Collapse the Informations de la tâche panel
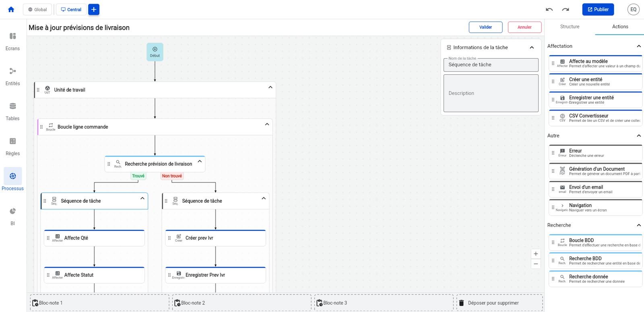This screenshot has width=644, height=312. tap(532, 47)
